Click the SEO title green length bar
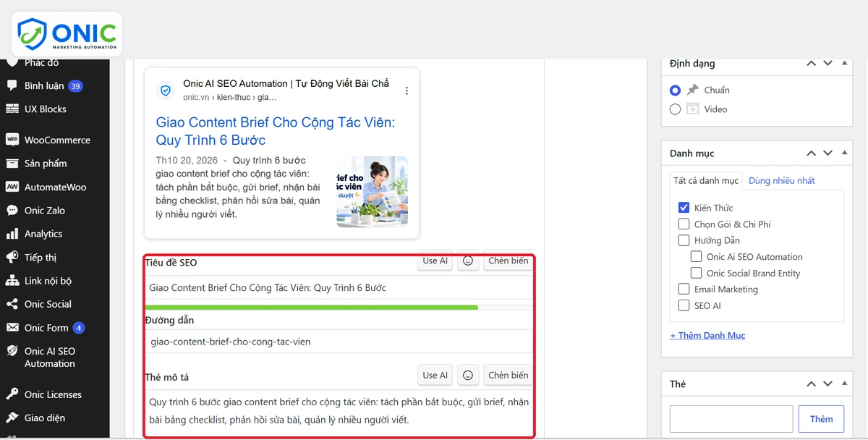 point(311,308)
